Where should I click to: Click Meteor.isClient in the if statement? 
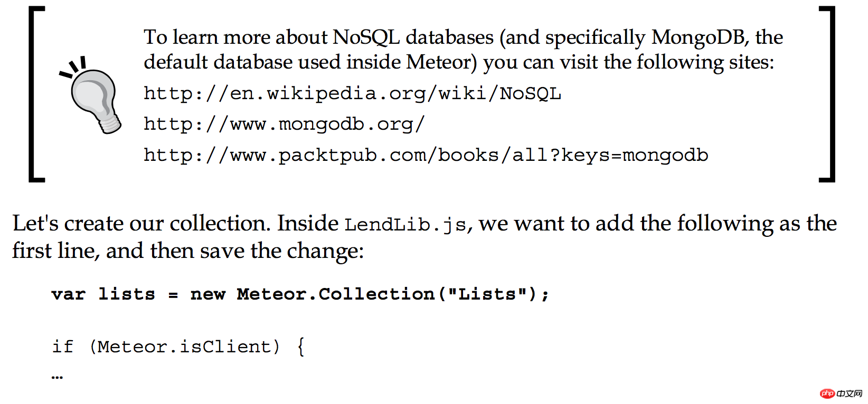tap(184, 347)
